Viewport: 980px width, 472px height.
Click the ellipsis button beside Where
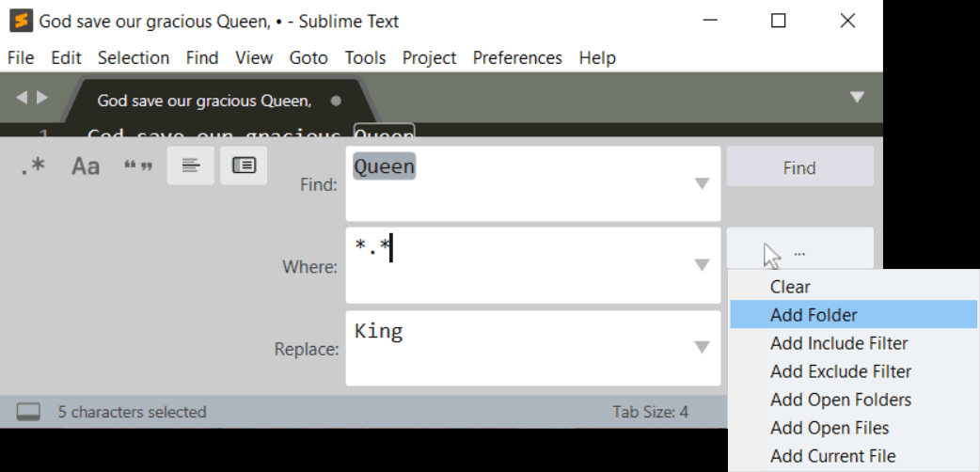pos(800,248)
